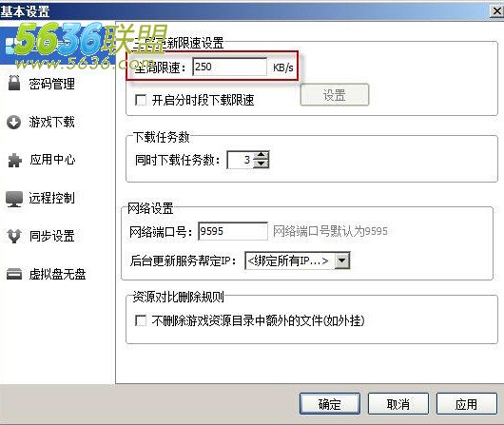Open the 游戏下载 settings page

51,122
